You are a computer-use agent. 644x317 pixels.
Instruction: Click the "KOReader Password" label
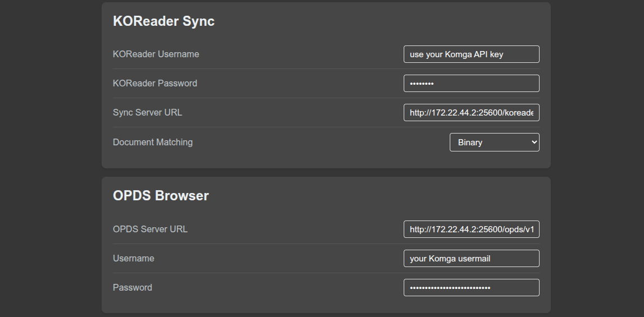155,84
